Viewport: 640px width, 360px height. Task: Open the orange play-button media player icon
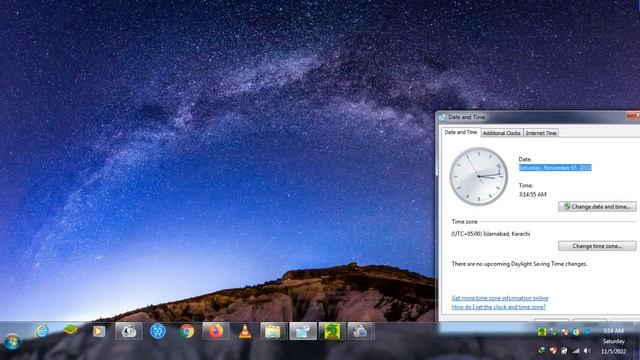pos(99,331)
